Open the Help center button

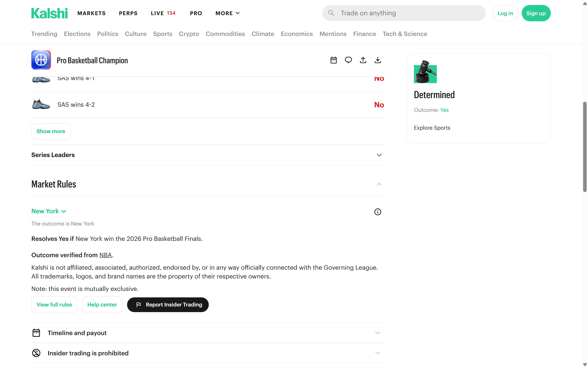[x=102, y=304]
